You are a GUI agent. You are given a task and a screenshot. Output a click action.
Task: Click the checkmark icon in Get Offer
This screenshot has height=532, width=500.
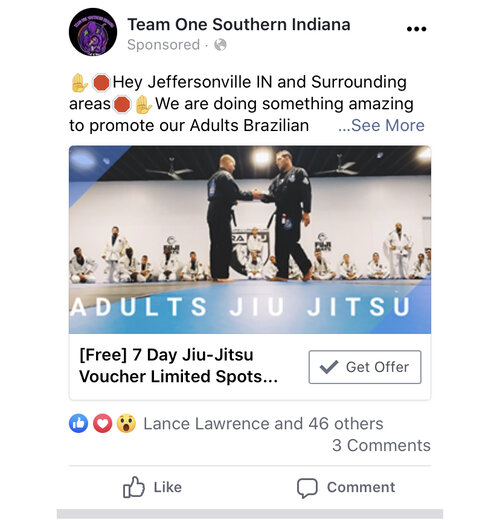click(x=329, y=367)
